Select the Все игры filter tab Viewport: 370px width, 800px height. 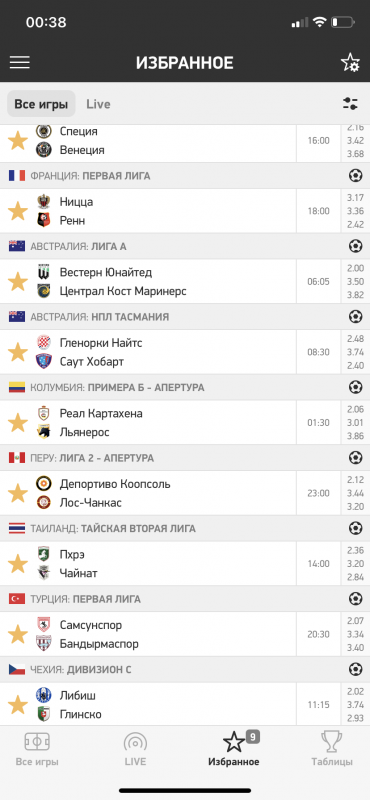pos(41,104)
